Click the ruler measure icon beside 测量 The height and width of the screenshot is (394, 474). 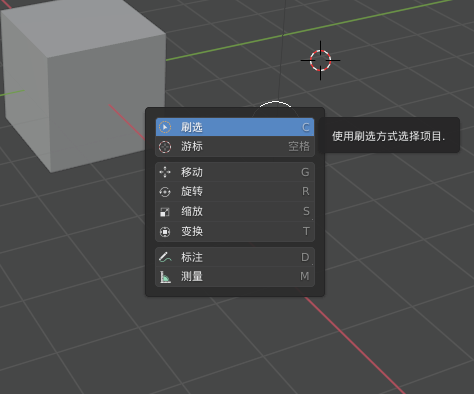tap(165, 277)
